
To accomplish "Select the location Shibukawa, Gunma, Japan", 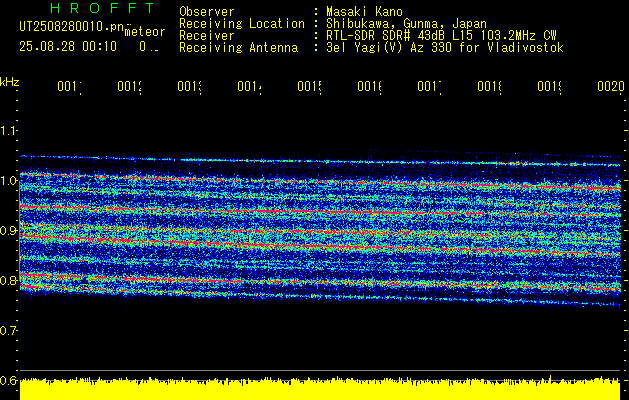I will [406, 24].
